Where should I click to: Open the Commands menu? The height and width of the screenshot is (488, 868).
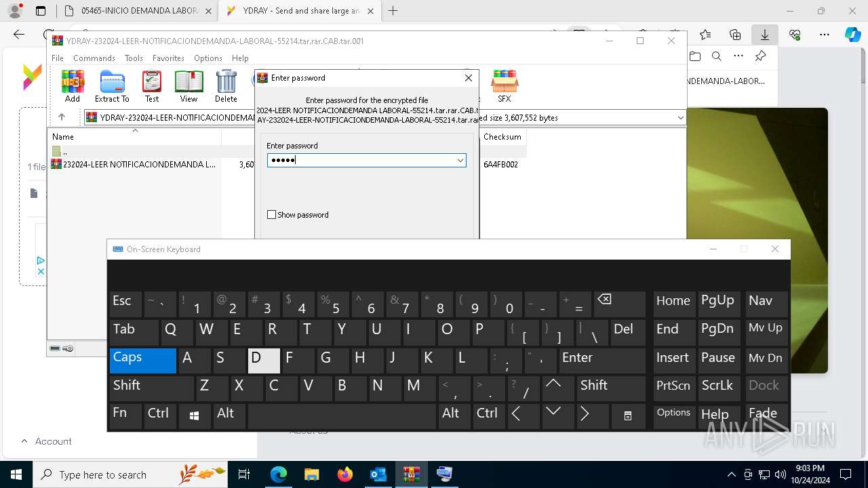94,58
